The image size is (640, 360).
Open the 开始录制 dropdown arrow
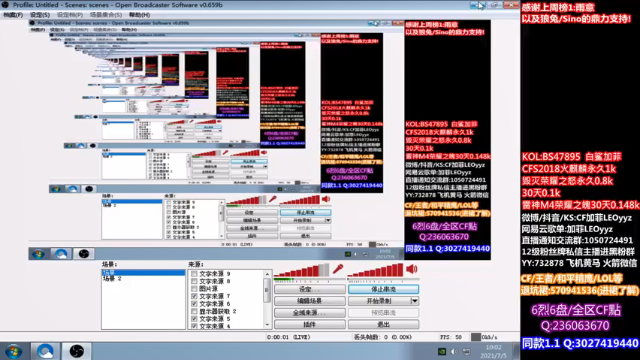(x=414, y=301)
